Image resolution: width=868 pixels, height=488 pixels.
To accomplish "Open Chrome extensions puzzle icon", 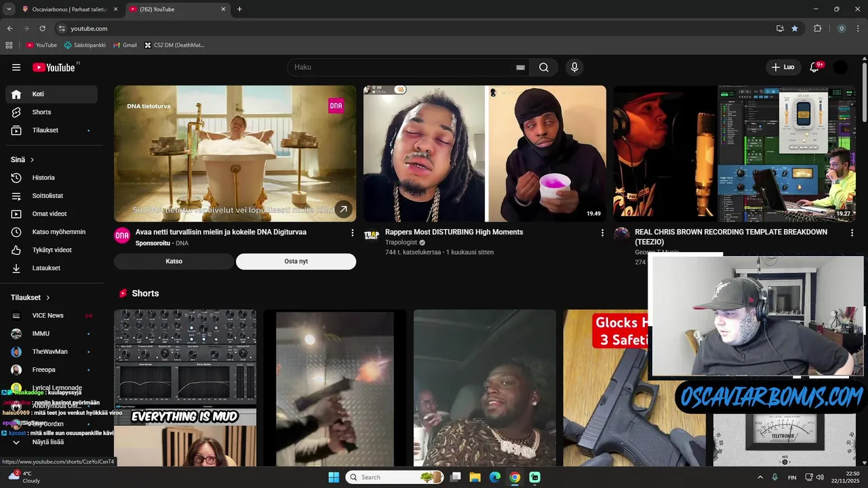I will (817, 28).
